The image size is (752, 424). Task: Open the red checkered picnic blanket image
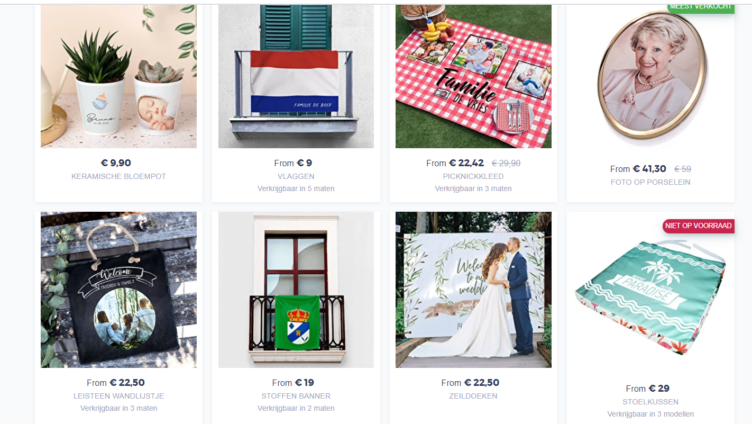[x=473, y=76]
